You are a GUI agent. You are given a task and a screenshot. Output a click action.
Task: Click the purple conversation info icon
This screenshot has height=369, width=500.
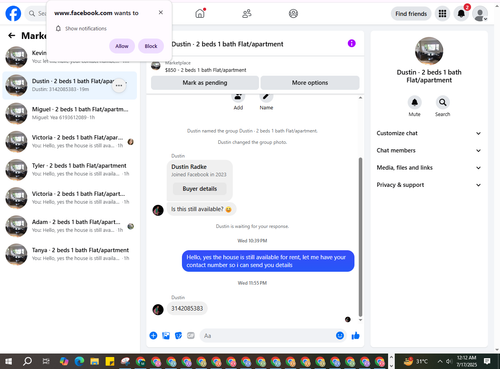(x=351, y=43)
